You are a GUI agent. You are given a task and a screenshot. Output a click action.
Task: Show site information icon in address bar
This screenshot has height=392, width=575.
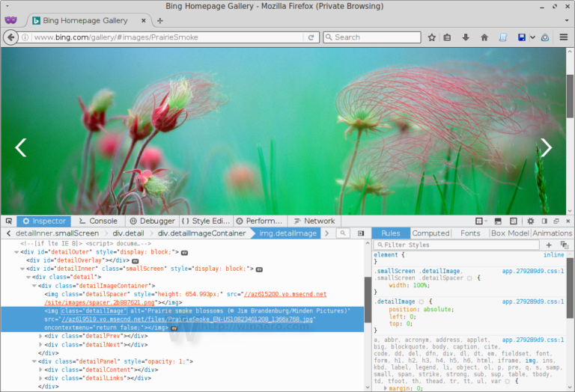pos(25,37)
